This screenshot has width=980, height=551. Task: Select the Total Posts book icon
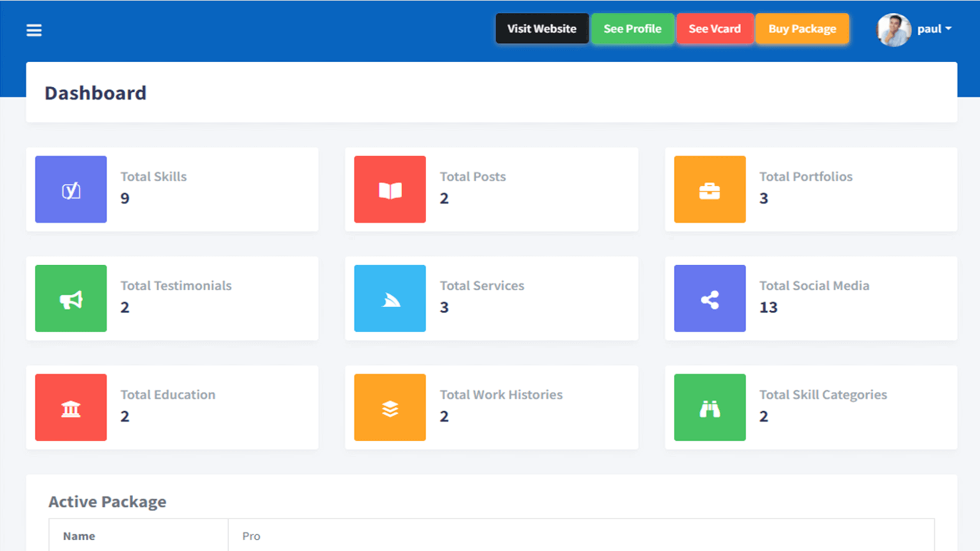389,189
